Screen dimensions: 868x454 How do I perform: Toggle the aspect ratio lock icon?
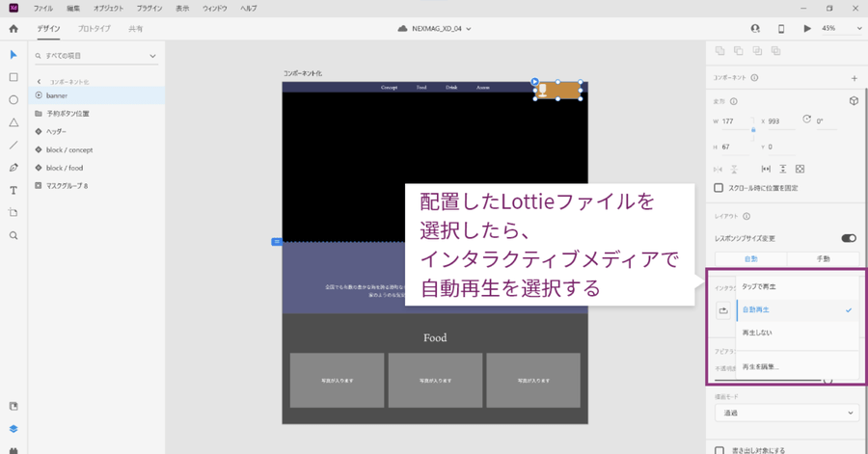pos(753,130)
